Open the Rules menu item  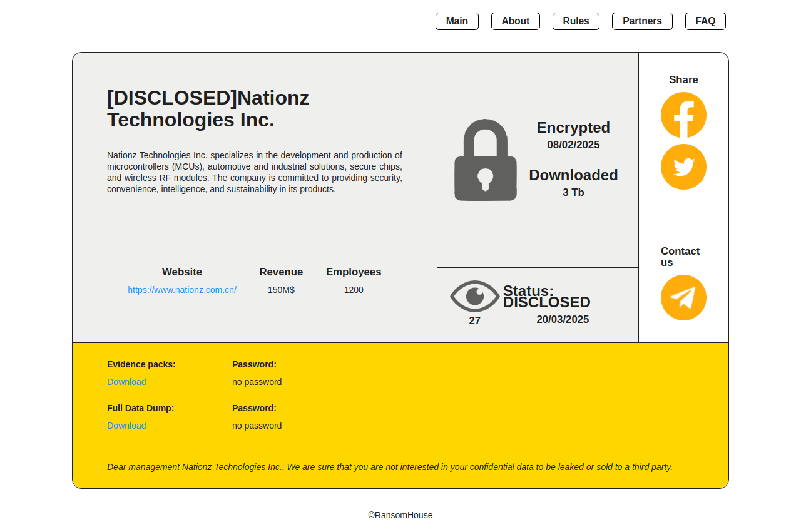tap(576, 21)
